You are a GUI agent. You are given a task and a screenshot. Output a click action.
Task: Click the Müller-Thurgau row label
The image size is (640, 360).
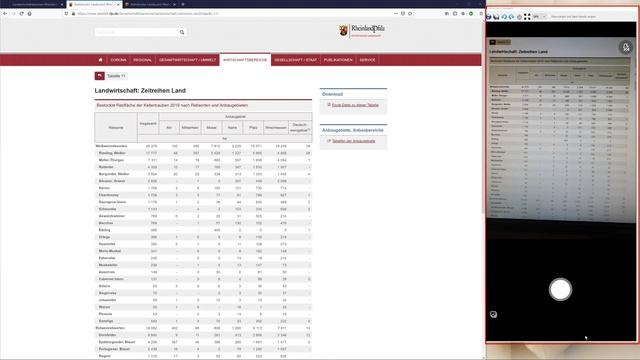(111, 160)
